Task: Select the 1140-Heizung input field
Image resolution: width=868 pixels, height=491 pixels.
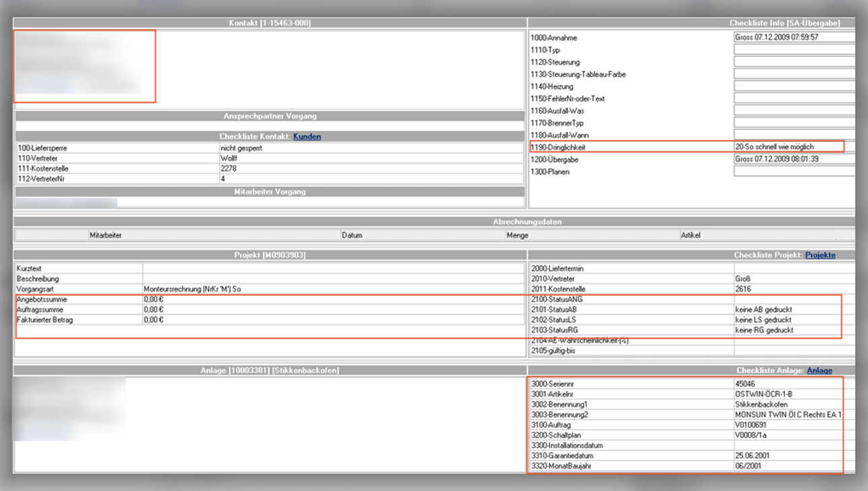Action: (x=793, y=87)
